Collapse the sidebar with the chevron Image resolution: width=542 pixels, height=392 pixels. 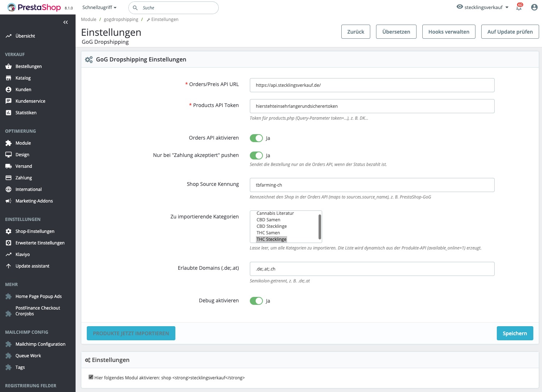(x=65, y=22)
